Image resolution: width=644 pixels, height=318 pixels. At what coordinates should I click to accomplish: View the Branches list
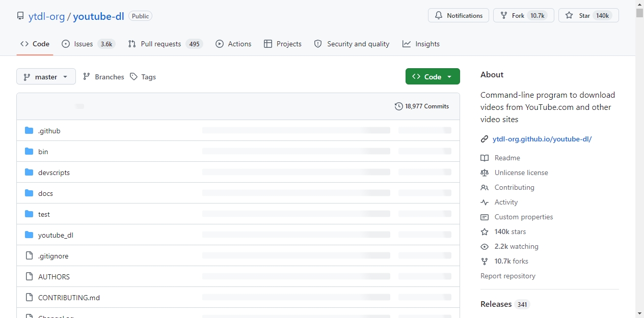[103, 77]
